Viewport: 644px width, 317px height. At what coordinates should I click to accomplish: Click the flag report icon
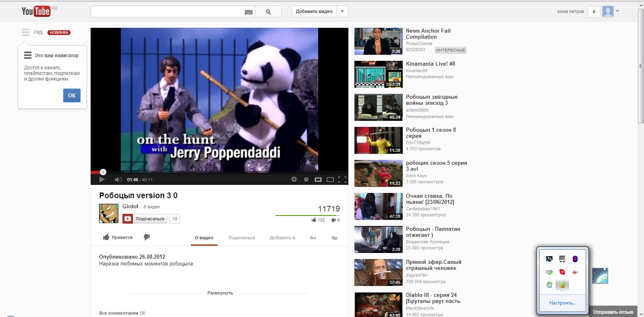tap(334, 238)
